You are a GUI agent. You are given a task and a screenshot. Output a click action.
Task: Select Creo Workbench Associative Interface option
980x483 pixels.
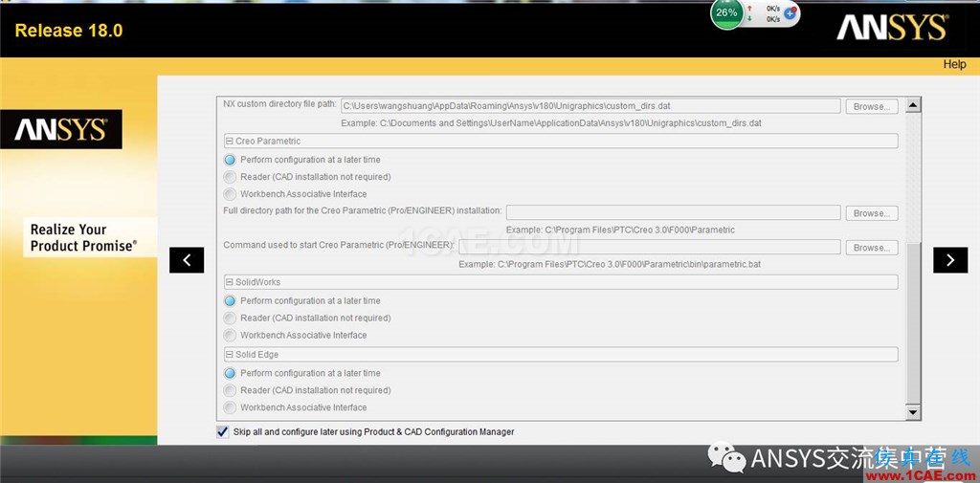pos(230,194)
